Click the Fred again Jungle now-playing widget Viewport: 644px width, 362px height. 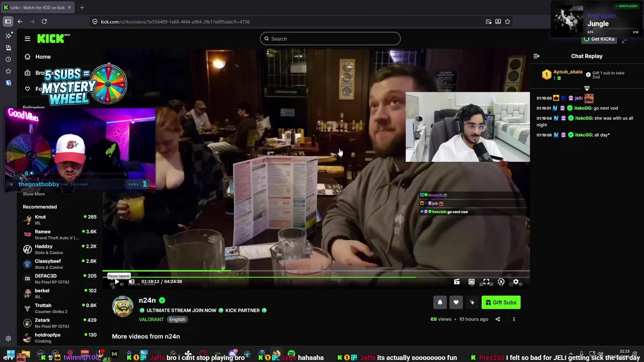(597, 19)
